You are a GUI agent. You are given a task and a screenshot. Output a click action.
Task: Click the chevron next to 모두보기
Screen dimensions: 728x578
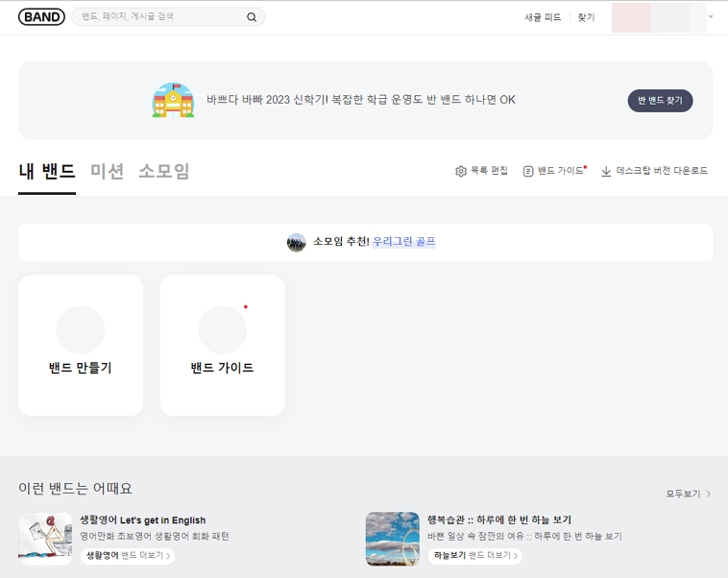(709, 494)
